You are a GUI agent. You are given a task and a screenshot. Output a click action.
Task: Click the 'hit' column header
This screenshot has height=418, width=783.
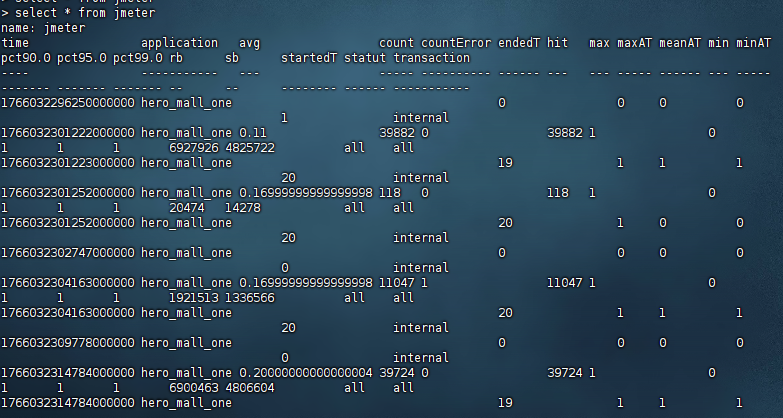click(x=557, y=43)
